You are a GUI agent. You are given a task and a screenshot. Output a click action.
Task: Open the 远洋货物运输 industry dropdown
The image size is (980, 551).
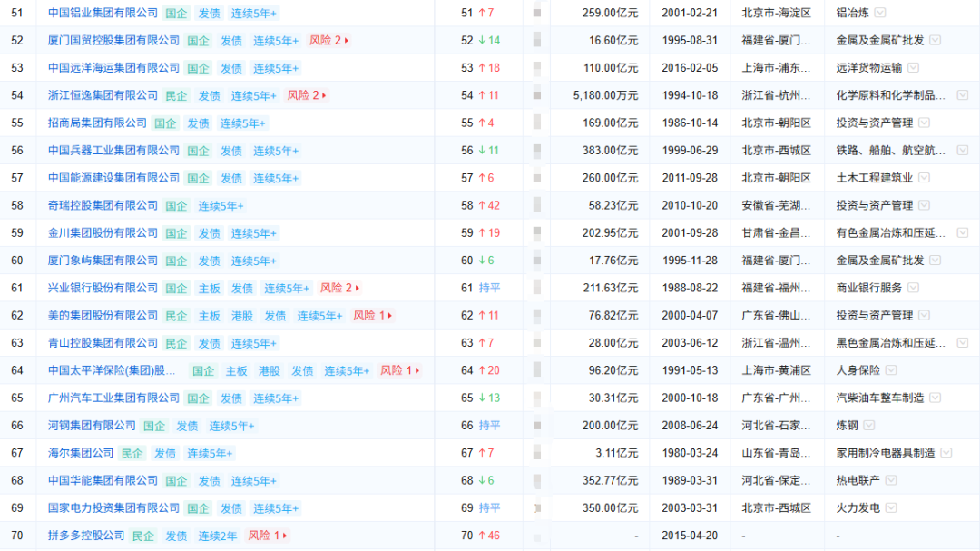pos(913,67)
